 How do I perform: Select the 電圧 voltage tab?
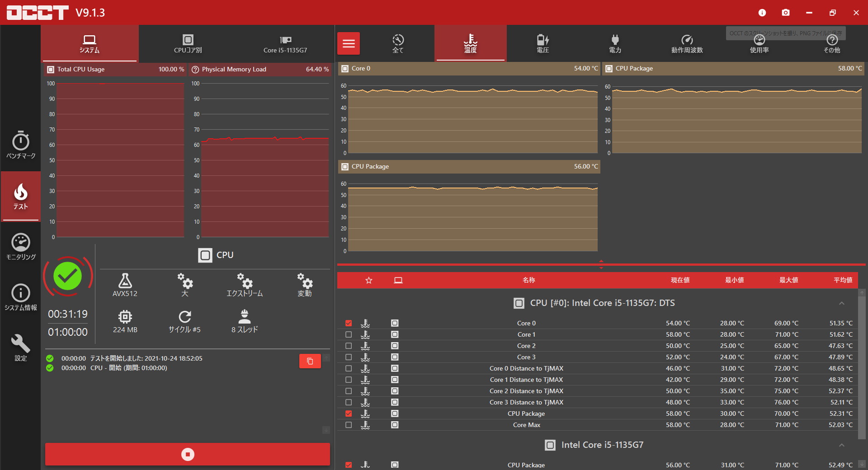543,43
